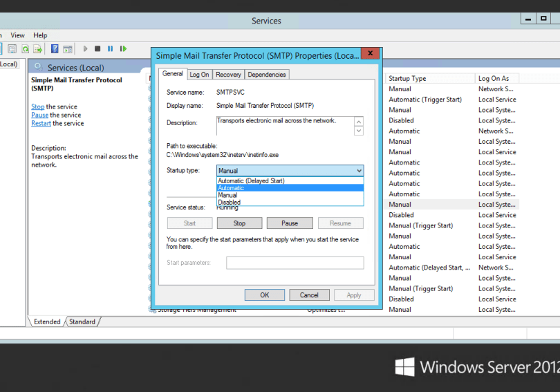Click the SMTPSVC service name value
Screen dimensions: 560x392
pos(230,92)
